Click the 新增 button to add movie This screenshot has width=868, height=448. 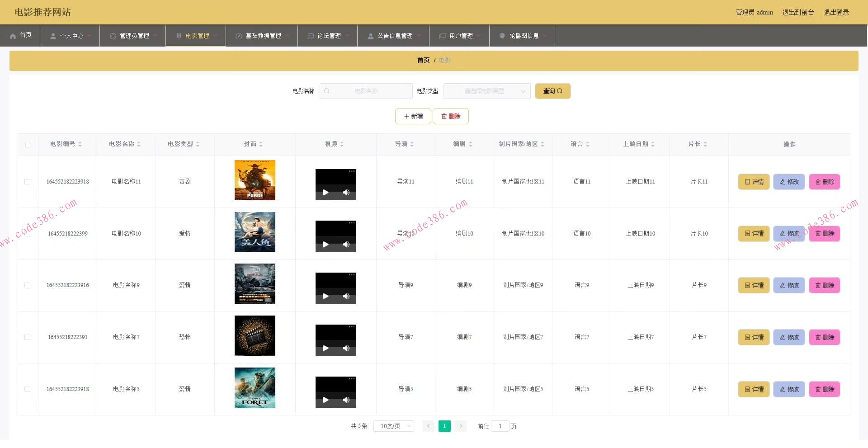point(413,116)
